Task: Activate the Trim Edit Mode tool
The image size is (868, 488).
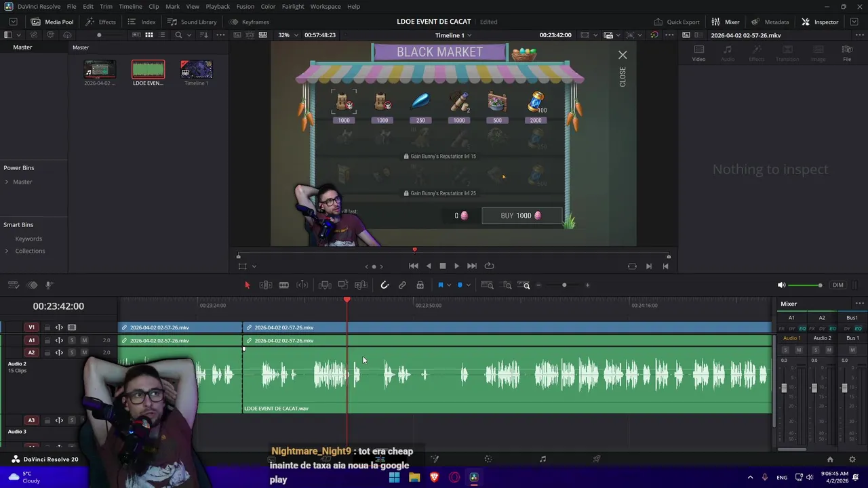Action: click(x=266, y=285)
